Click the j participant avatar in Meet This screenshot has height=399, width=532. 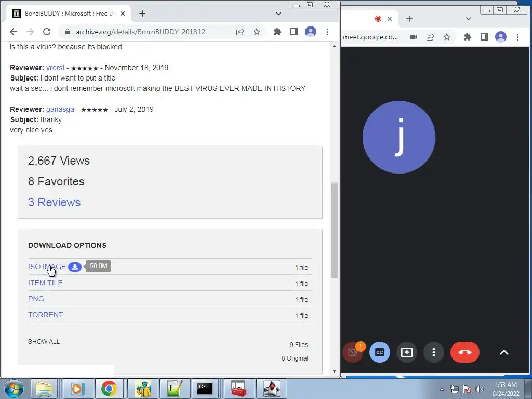pyautogui.click(x=399, y=137)
